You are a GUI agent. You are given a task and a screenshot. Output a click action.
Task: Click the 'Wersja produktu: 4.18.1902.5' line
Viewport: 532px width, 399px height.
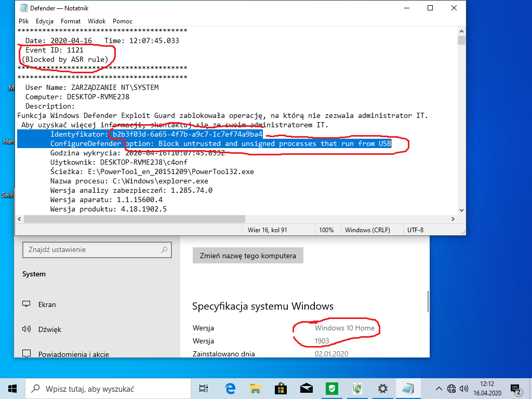click(x=109, y=209)
